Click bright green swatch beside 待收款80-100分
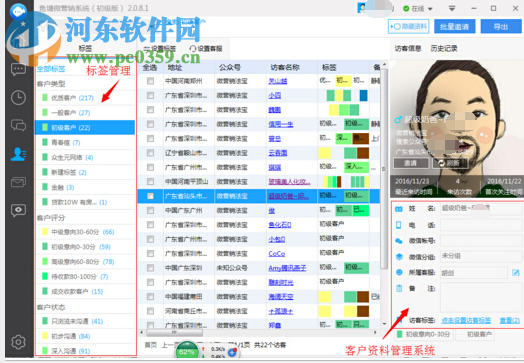Image resolution: width=524 pixels, height=363 pixels. 44,276
